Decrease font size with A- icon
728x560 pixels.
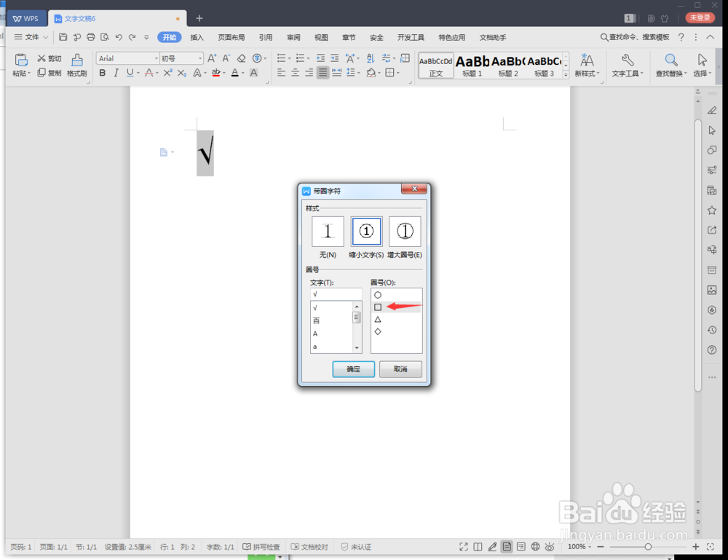click(x=226, y=58)
